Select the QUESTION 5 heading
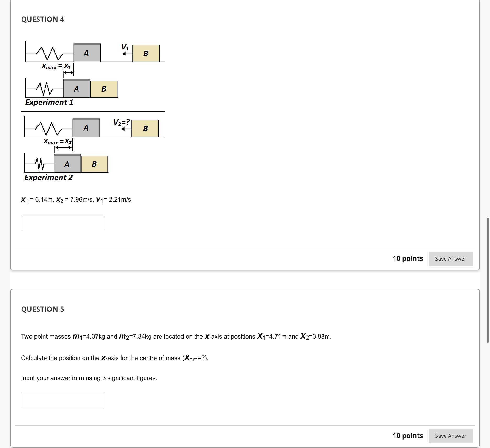490x448 pixels. click(x=42, y=309)
